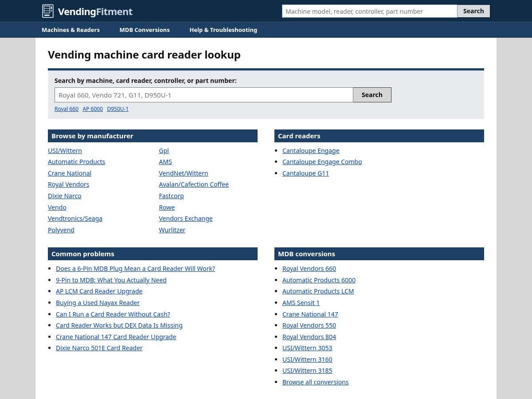Open Automatic Products 6000 conversion
Viewport: 532px width, 399px height.
pyautogui.click(x=319, y=280)
